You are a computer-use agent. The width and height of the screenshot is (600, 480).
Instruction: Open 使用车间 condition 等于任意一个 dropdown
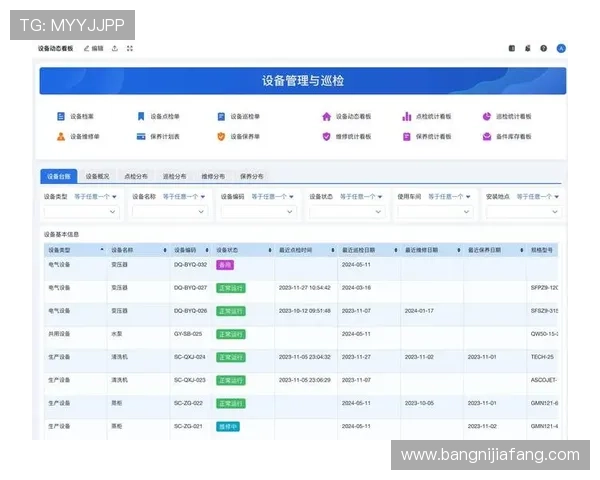coord(449,197)
